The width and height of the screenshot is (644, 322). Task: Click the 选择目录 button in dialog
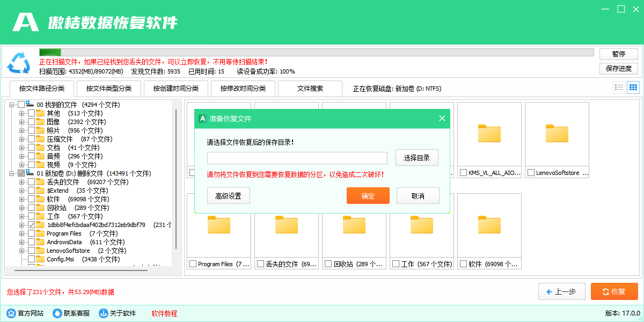point(416,157)
